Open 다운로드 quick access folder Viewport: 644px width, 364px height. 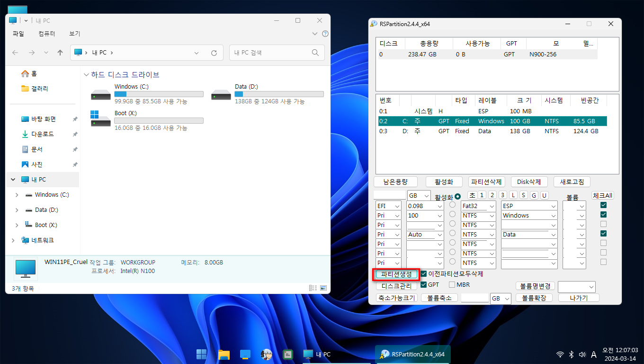click(38, 134)
